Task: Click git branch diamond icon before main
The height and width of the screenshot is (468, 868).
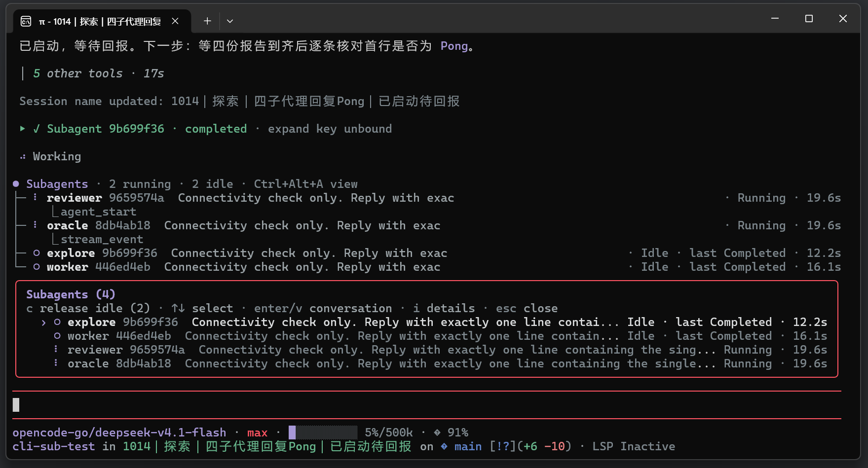Action: pos(444,446)
